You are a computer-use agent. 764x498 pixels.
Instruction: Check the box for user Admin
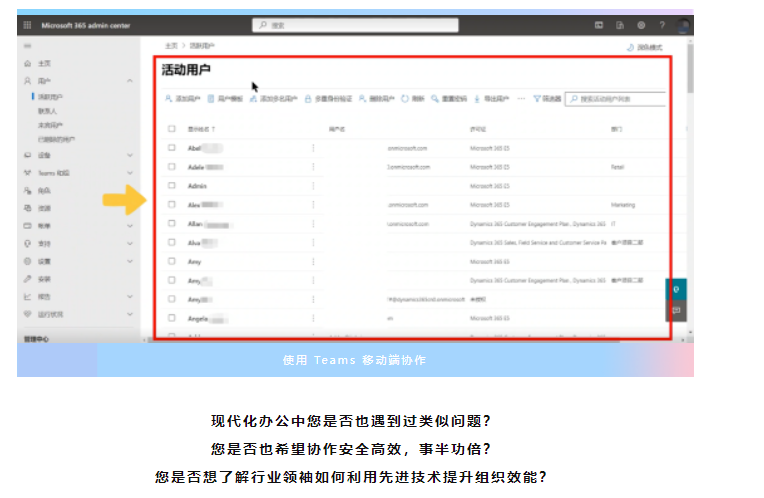pyautogui.click(x=172, y=185)
